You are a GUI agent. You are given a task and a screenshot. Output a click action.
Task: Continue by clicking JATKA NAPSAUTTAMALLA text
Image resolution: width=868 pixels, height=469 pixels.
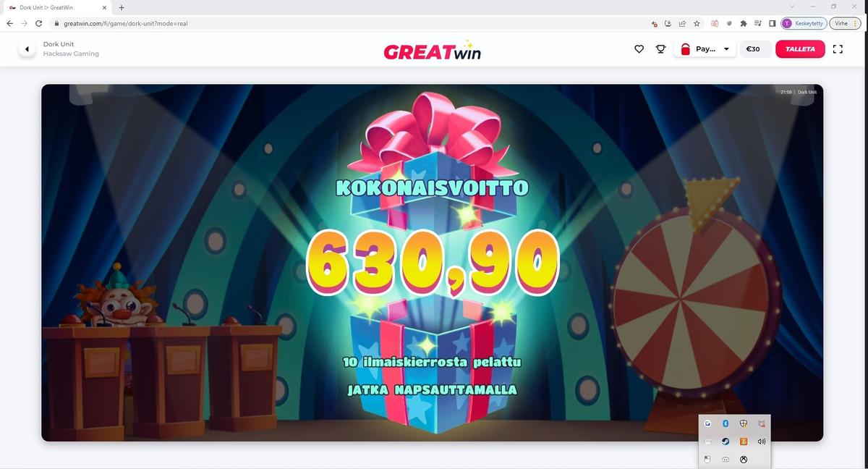pyautogui.click(x=433, y=390)
